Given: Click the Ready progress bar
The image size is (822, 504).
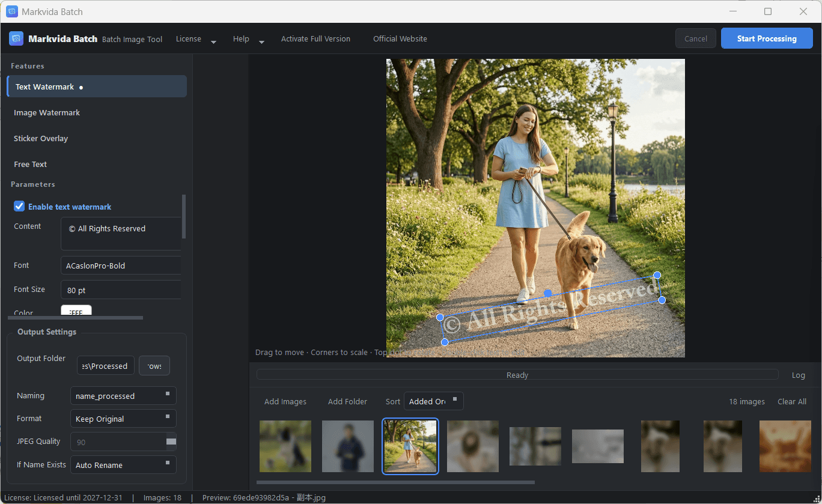Looking at the screenshot, I should click(517, 375).
